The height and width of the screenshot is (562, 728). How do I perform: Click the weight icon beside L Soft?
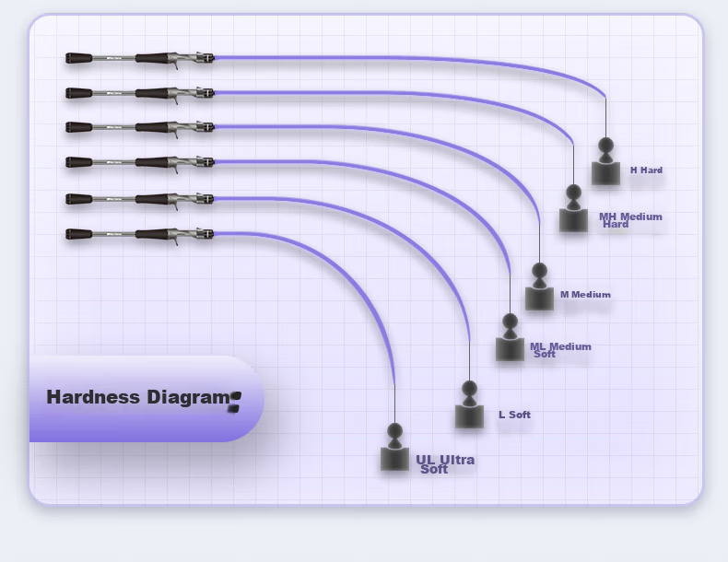coord(469,404)
